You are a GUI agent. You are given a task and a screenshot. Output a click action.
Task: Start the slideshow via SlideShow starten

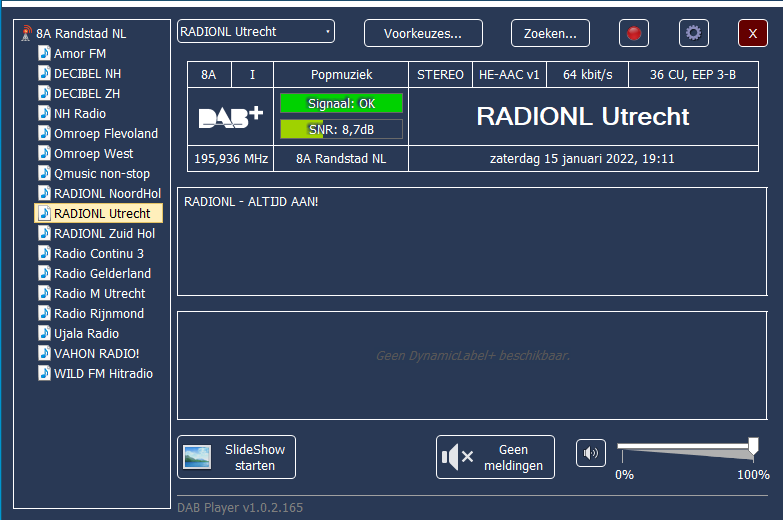(237, 457)
